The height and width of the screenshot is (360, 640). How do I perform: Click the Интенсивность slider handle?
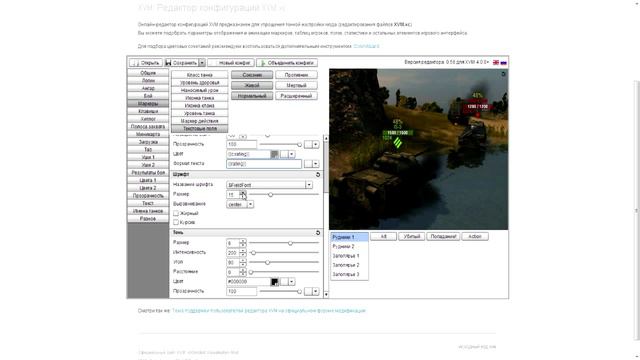253,253
